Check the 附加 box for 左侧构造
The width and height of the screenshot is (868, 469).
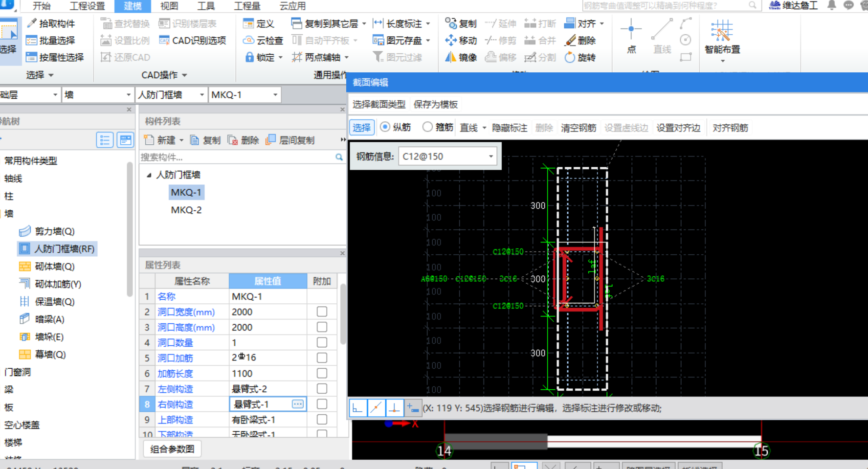click(322, 388)
